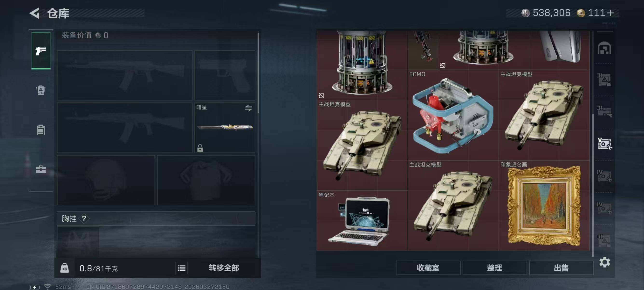Show the 胸挂 help question mark
Screen dimensions: 644x290
pos(84,218)
